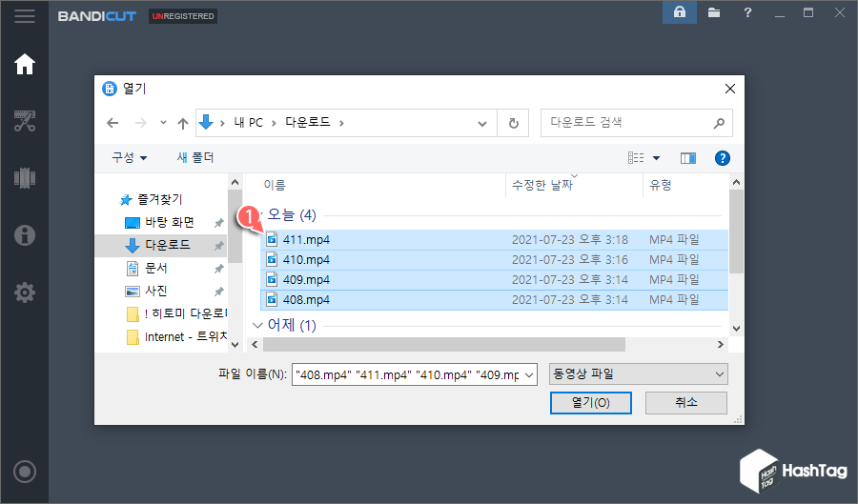Viewport: 858px width, 504px height.
Task: Navigate forward in file dialog
Action: pyautogui.click(x=141, y=123)
